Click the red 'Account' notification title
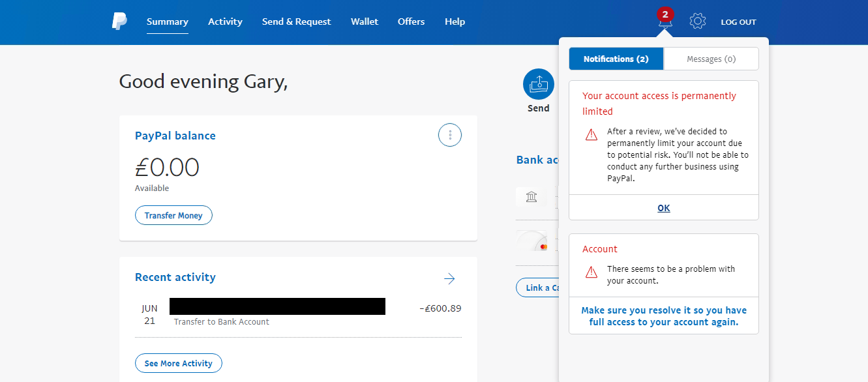 click(x=600, y=249)
